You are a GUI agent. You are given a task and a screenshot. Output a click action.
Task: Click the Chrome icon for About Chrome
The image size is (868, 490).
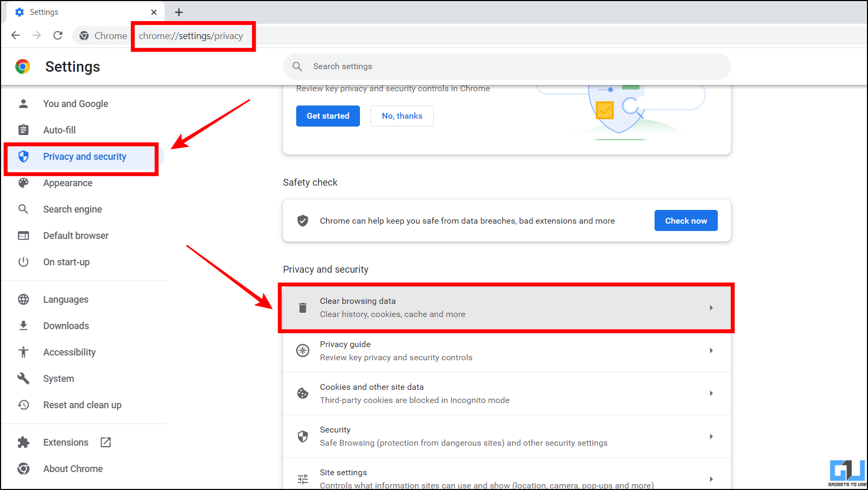[23, 468]
